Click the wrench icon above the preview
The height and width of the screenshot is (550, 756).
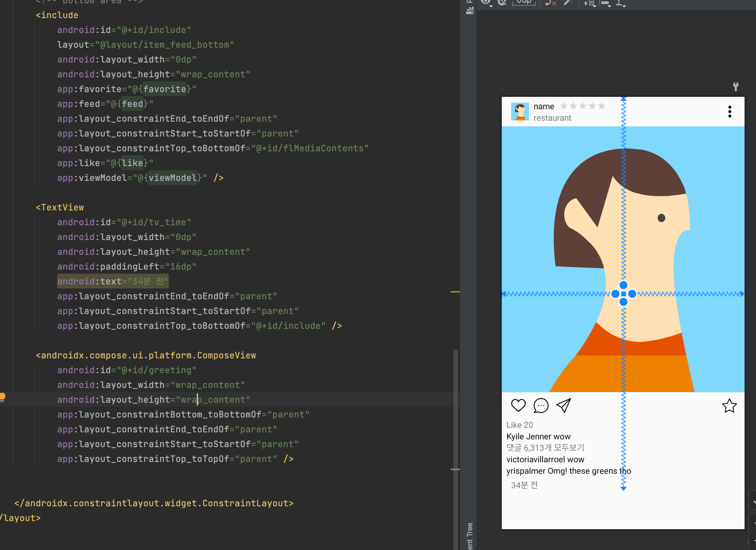point(735,86)
